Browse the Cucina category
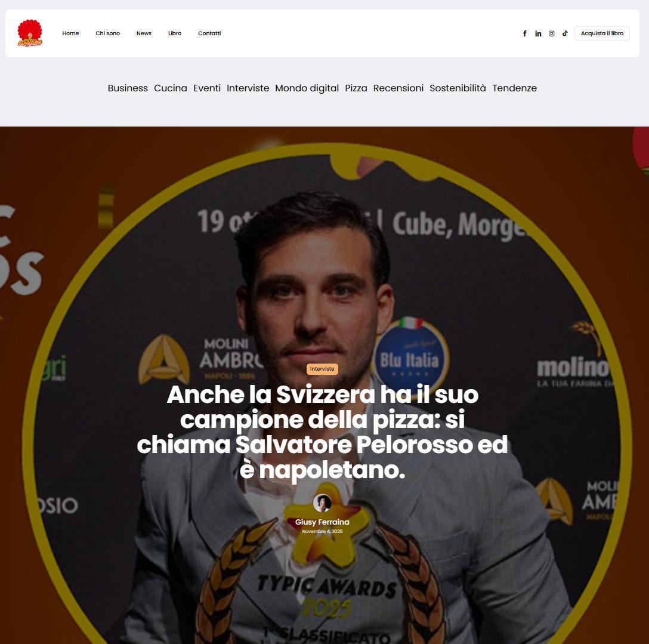The height and width of the screenshot is (644, 649). click(171, 88)
